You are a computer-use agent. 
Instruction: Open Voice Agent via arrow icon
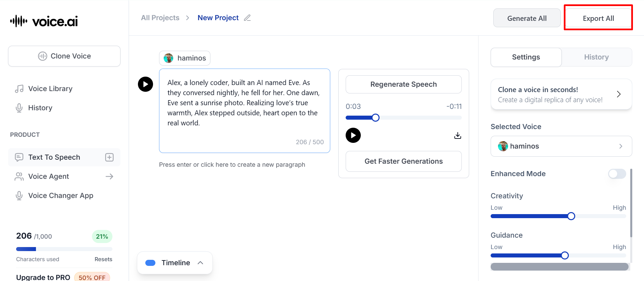(x=109, y=176)
